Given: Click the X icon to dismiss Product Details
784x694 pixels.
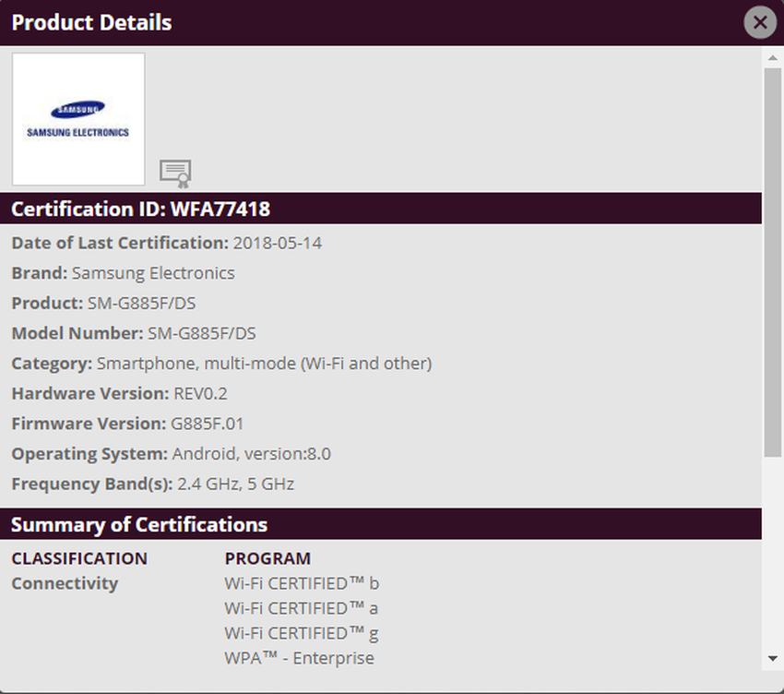Looking at the screenshot, I should pos(760,22).
